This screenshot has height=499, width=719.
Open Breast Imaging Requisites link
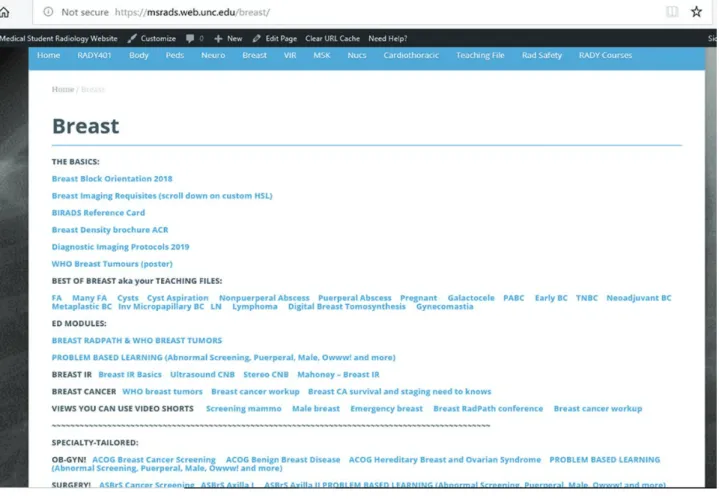click(162, 196)
